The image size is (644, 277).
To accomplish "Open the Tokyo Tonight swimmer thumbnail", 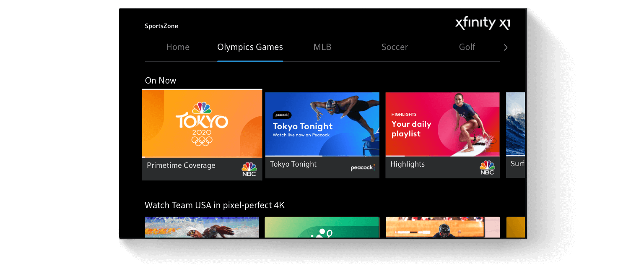I will 322,124.
